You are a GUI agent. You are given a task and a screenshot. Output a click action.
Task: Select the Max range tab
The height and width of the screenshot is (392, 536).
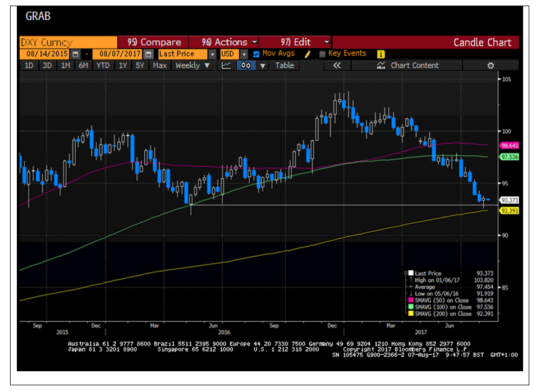click(x=159, y=66)
